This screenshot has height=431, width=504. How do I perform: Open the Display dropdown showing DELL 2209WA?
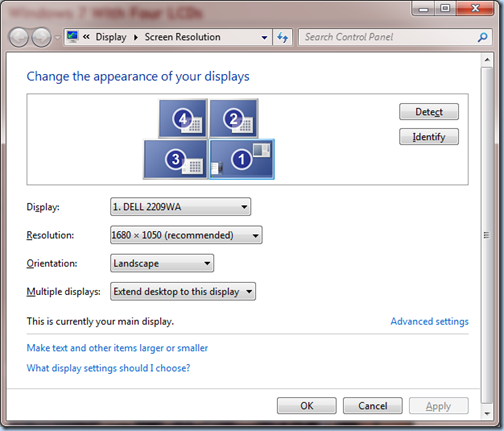click(180, 207)
